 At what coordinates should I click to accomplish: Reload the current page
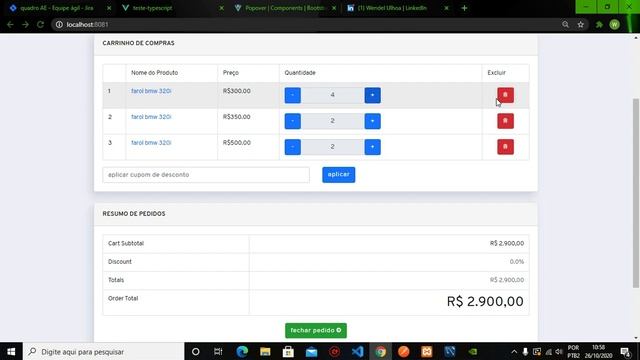pos(40,24)
